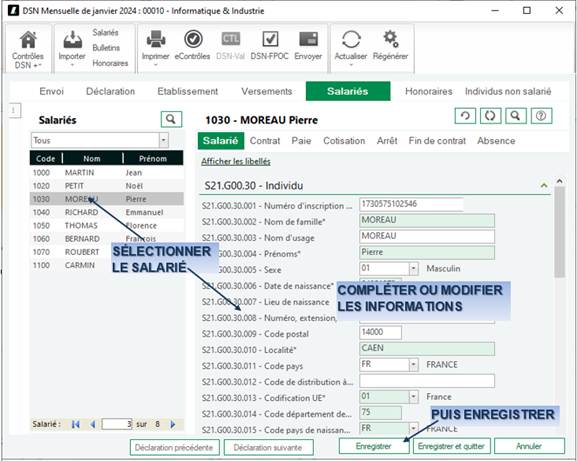Switch to the Déclaration tab
This screenshot has height=461, width=577.
pyautogui.click(x=110, y=91)
